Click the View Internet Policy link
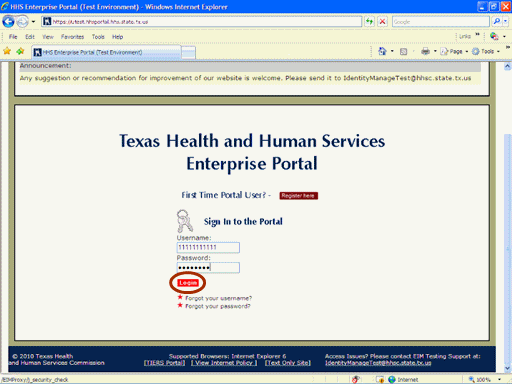This screenshot has height=384, width=512. coord(224,363)
